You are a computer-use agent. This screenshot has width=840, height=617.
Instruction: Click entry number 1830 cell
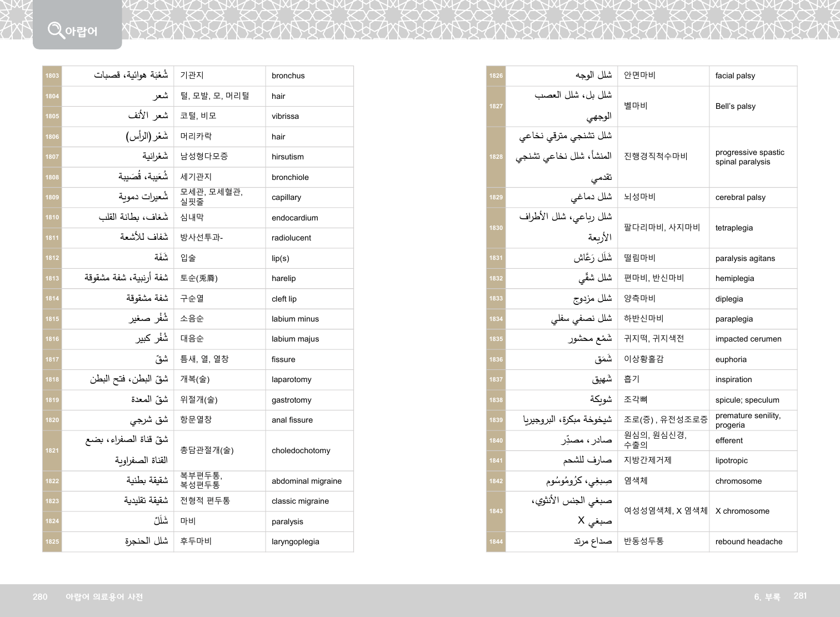(496, 228)
